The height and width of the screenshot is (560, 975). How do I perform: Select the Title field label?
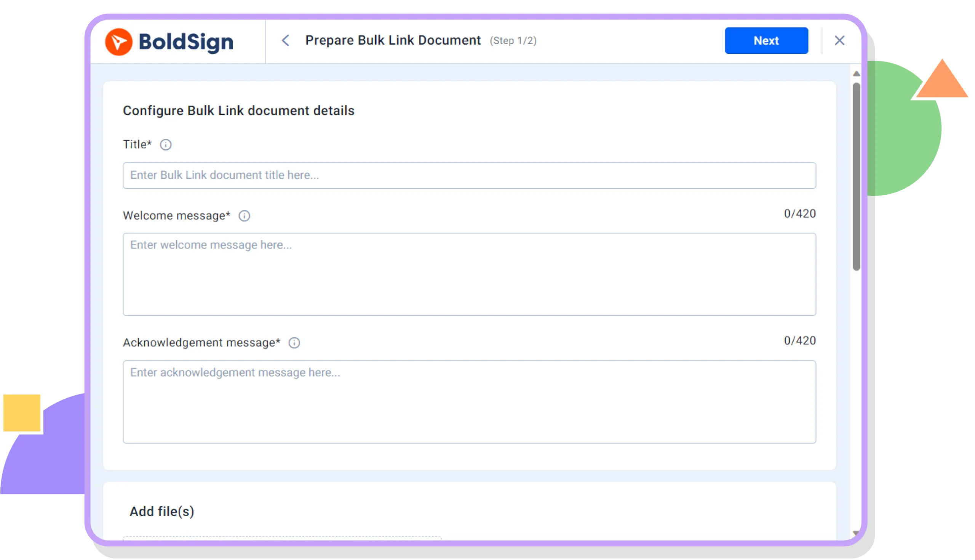137,144
